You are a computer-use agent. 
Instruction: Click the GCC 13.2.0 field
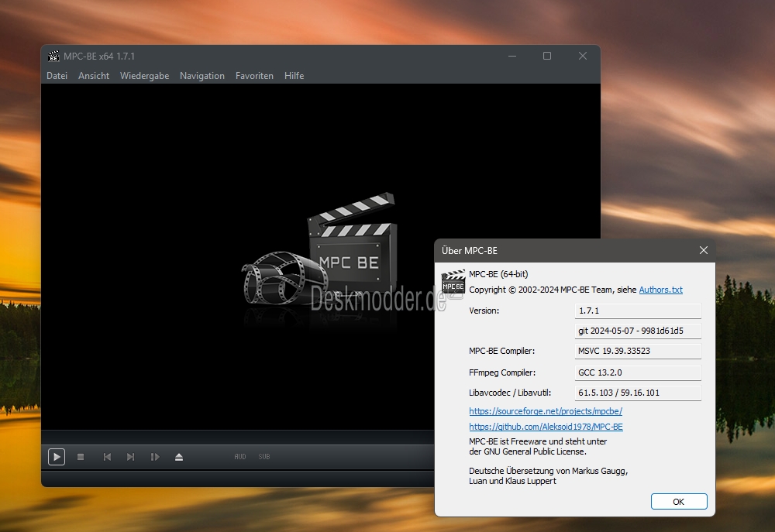pyautogui.click(x=638, y=372)
